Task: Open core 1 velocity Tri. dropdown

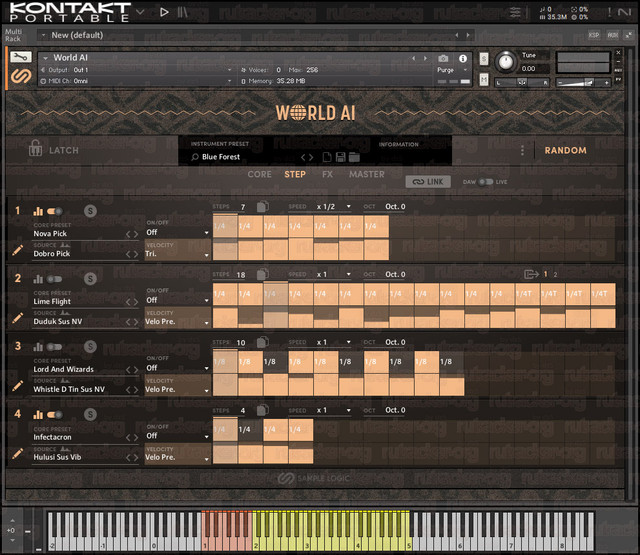Action: [x=178, y=254]
